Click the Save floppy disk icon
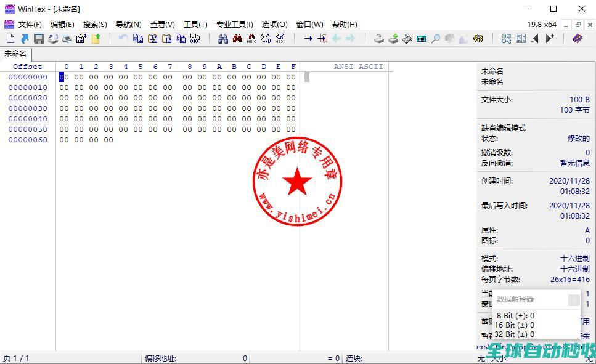This screenshot has width=596, height=364. tap(38, 39)
